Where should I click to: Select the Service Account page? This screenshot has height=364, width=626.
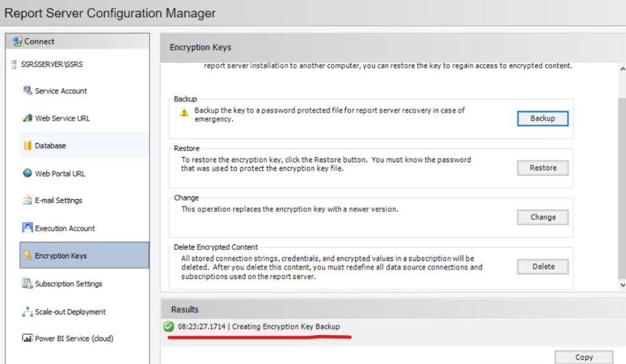click(x=61, y=91)
